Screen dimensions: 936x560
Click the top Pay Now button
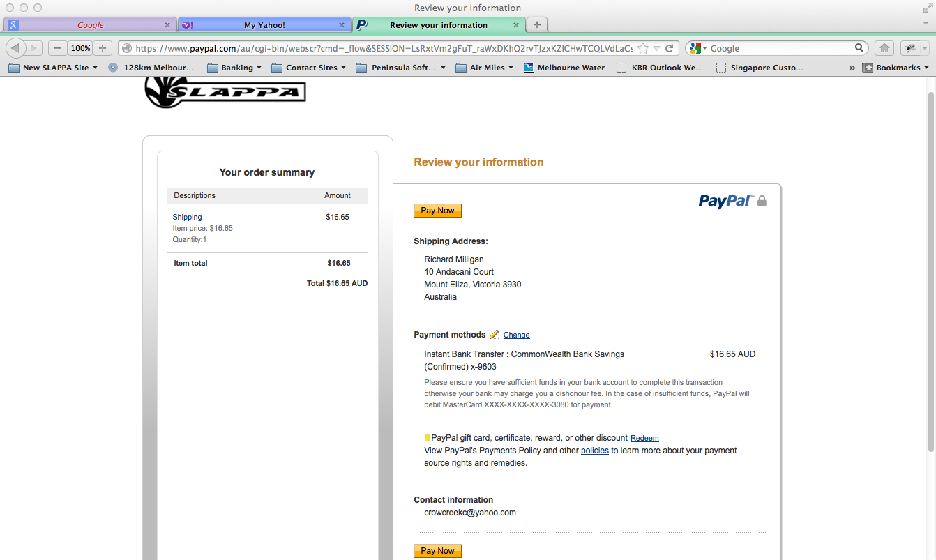coord(437,211)
